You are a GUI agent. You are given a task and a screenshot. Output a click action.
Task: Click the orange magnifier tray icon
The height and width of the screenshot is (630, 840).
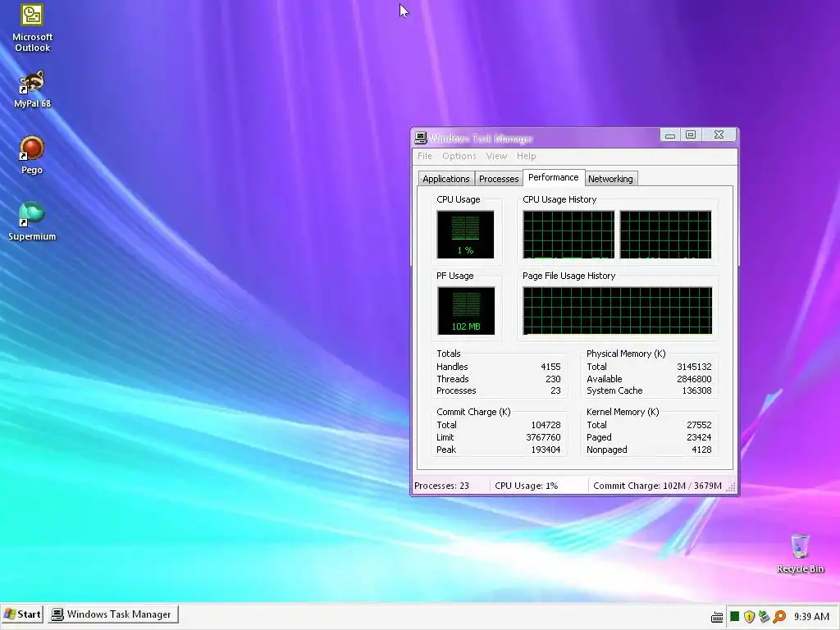coord(779,617)
